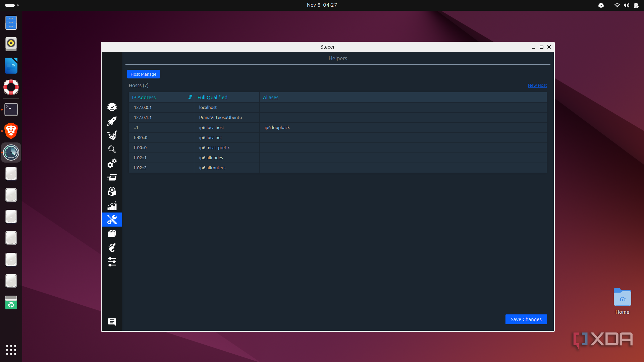Open APT Repository Manager box icon
This screenshot has height=362, width=644.
pyautogui.click(x=112, y=234)
